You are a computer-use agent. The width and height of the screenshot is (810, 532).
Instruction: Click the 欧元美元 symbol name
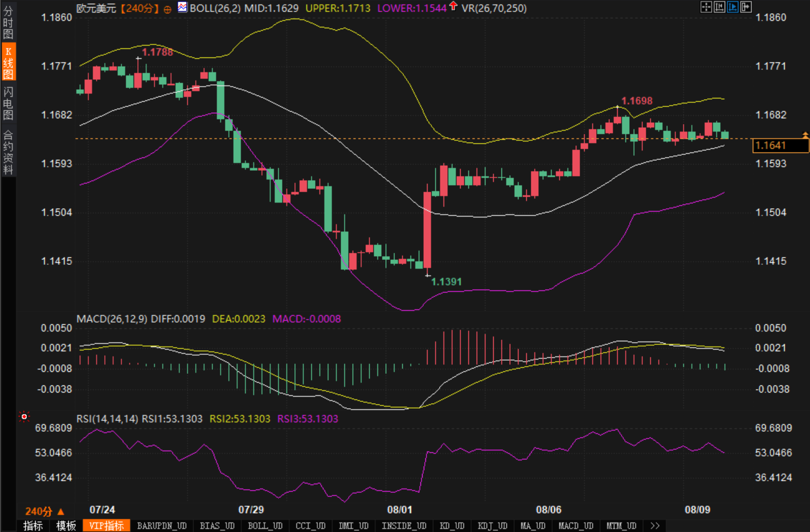96,8
